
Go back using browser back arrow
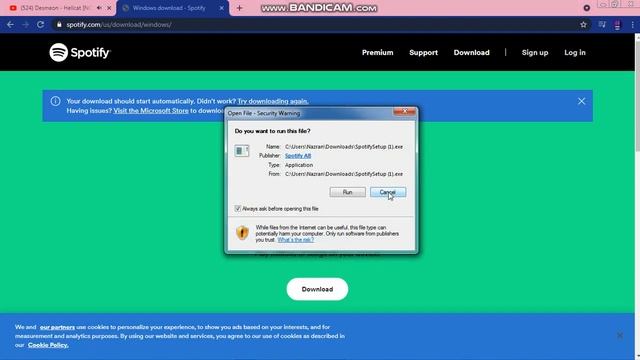[x=10, y=24]
